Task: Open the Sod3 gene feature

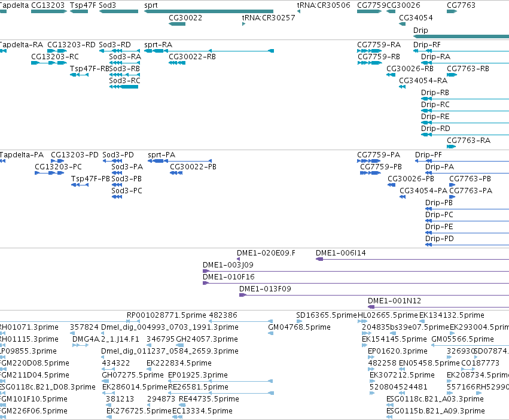Action: coord(118,11)
